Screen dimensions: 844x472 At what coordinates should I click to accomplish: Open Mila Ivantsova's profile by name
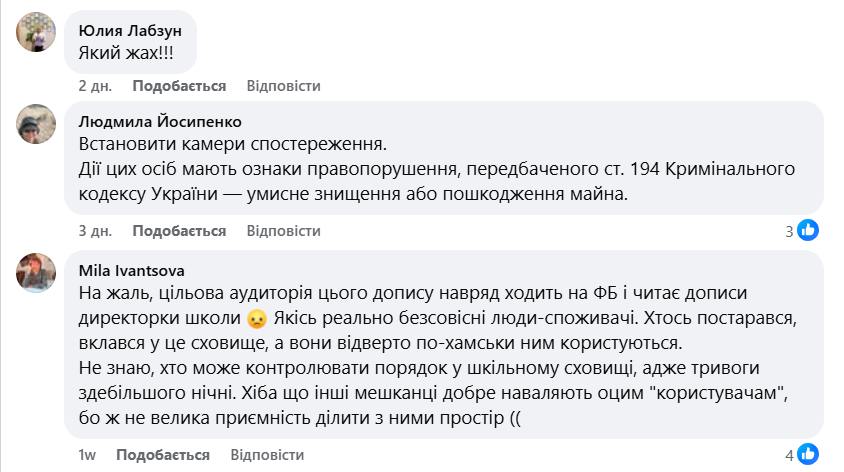131,270
